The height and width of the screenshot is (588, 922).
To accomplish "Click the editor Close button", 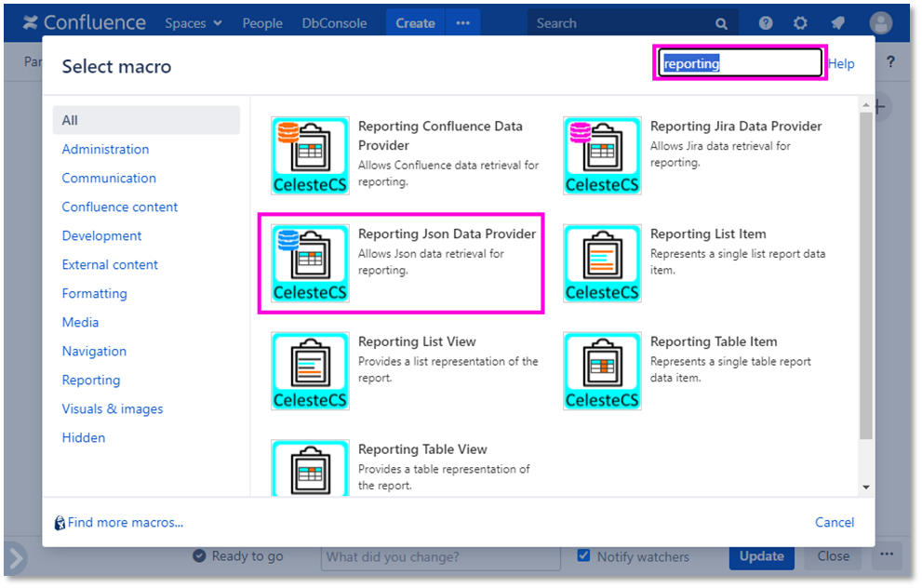I will click(x=834, y=557).
